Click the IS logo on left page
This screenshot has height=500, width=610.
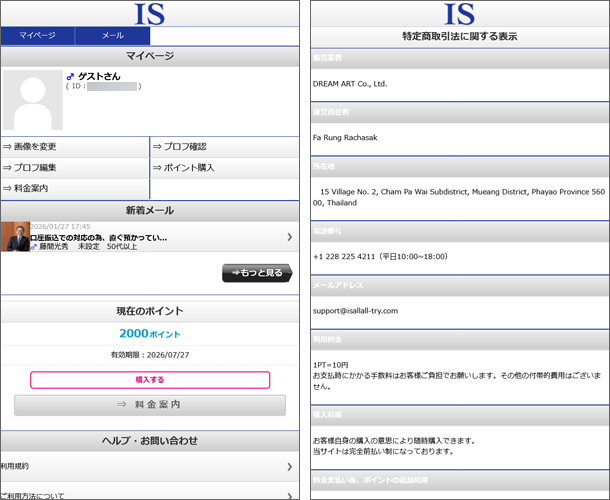pyautogui.click(x=150, y=14)
